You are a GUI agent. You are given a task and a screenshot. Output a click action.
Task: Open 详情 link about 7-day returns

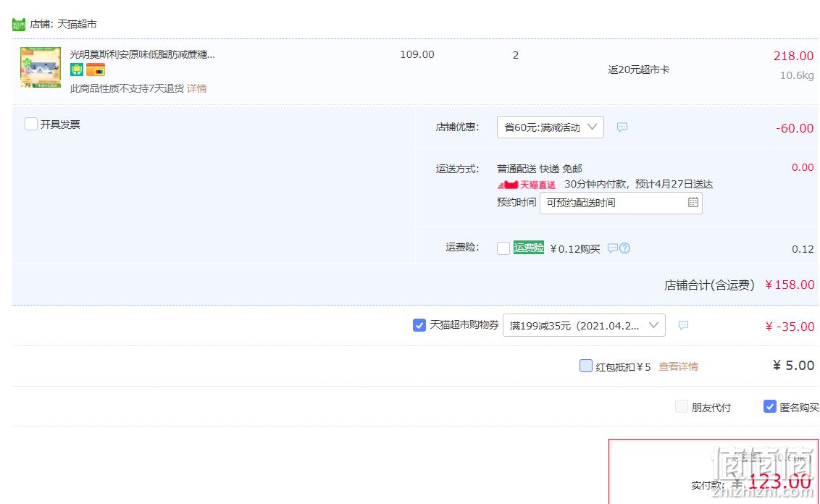click(x=196, y=88)
